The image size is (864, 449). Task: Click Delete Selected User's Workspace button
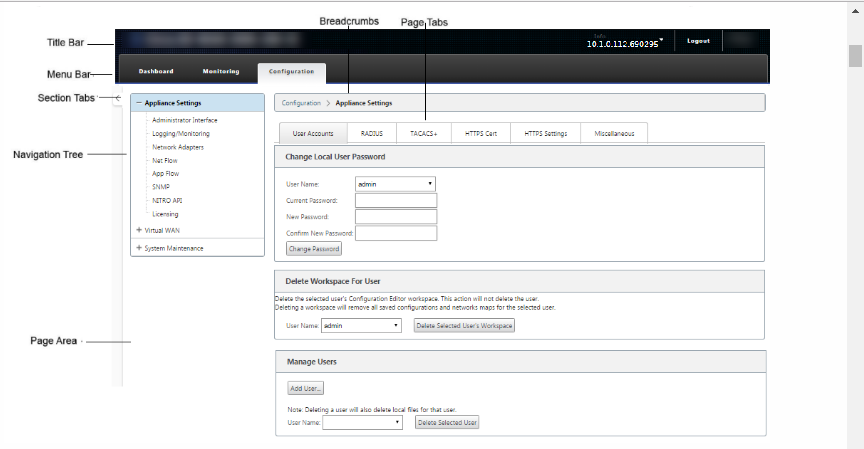pos(464,326)
